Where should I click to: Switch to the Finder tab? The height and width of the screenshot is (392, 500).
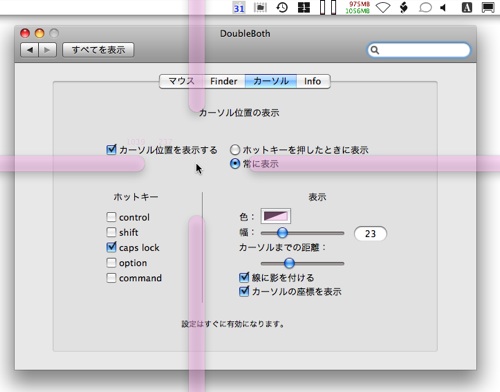click(x=224, y=81)
